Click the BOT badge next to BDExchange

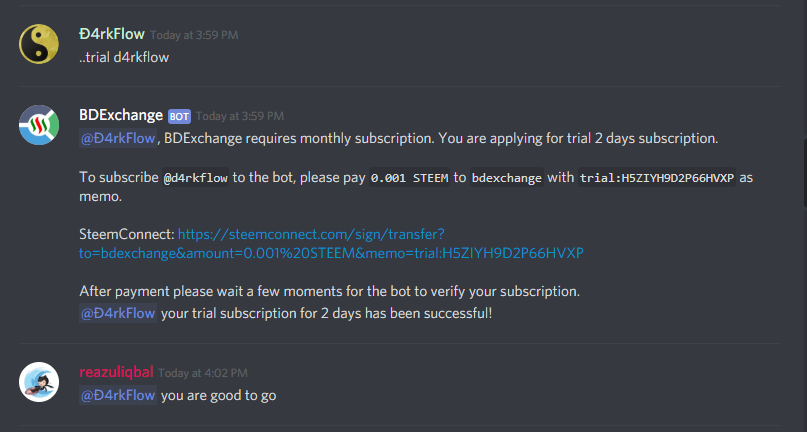179,116
